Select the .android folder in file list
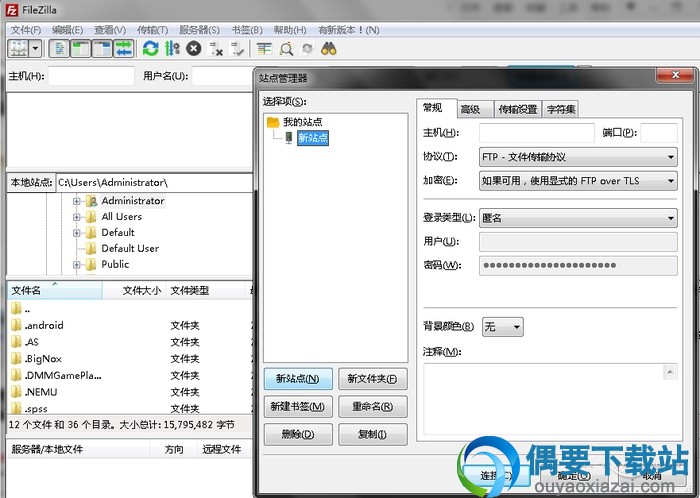The height and width of the screenshot is (498, 700). [x=44, y=325]
